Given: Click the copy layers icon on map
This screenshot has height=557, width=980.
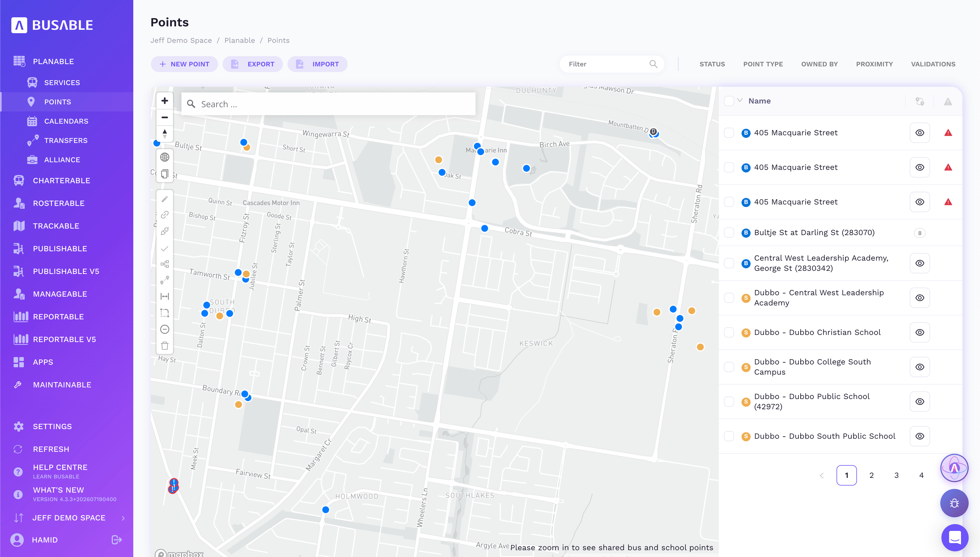Looking at the screenshot, I should pos(164,174).
